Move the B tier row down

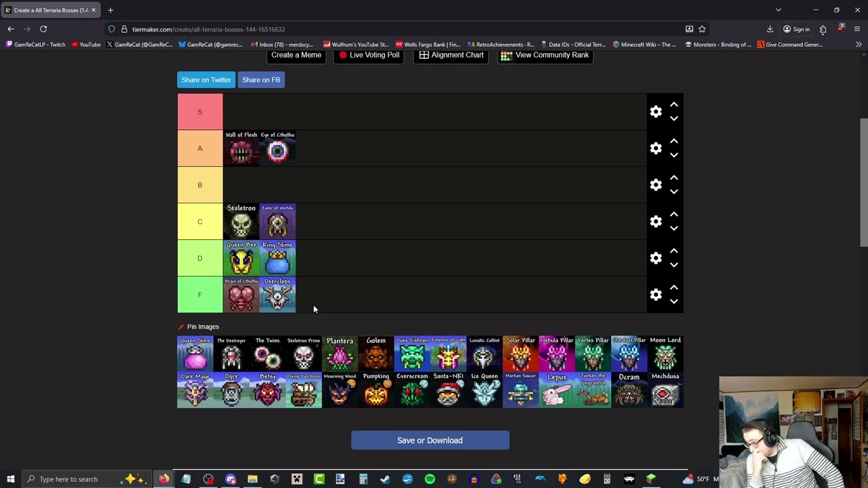point(674,192)
